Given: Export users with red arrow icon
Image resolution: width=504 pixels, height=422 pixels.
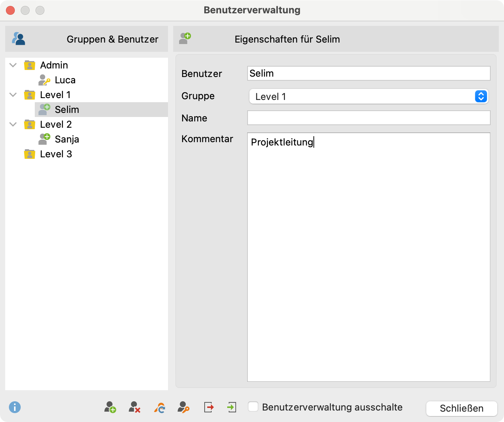Looking at the screenshot, I should 209,407.
